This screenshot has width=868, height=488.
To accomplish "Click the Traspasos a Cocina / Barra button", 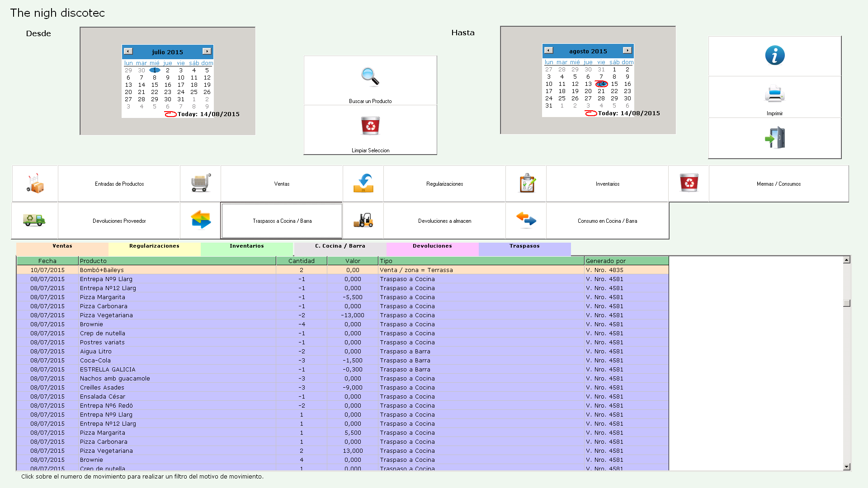I will click(x=282, y=221).
